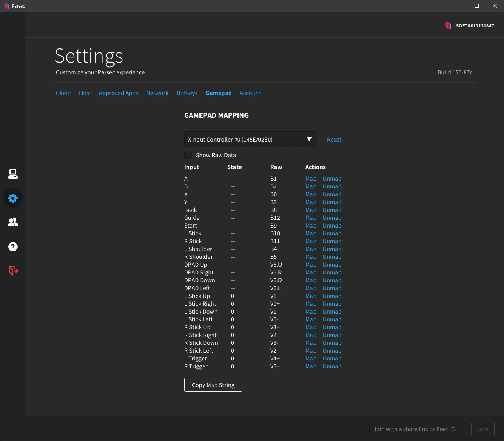Viewport: 504px width, 441px height.
Task: Click the Reset mapping link
Action: coord(334,140)
